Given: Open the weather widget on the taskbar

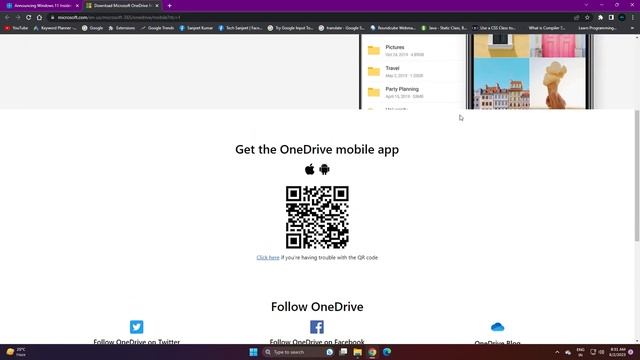Looking at the screenshot, I should tap(16, 352).
